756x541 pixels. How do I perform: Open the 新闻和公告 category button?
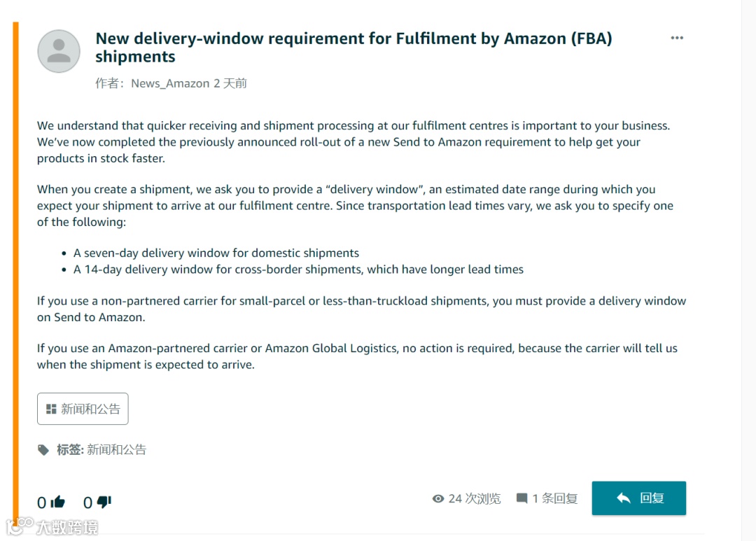[83, 409]
